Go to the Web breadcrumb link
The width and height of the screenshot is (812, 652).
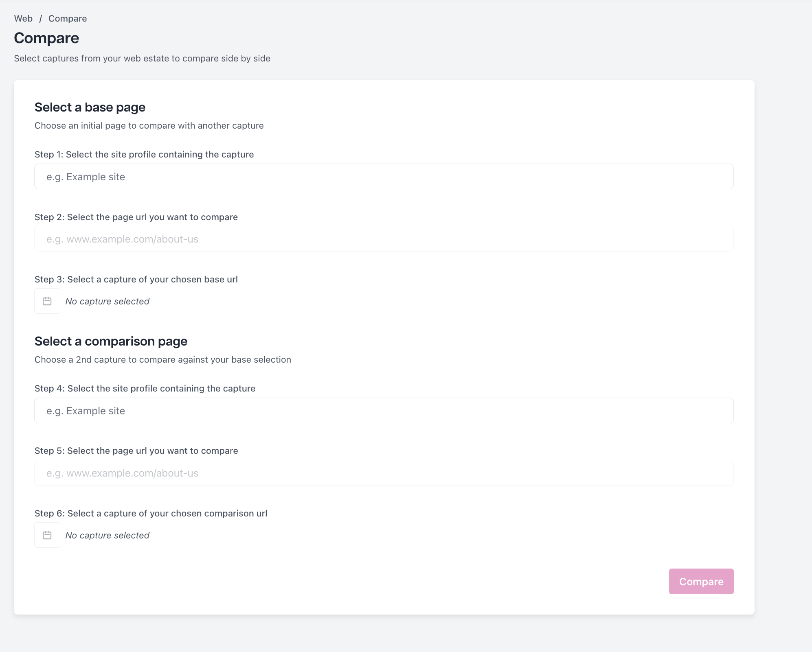point(23,18)
